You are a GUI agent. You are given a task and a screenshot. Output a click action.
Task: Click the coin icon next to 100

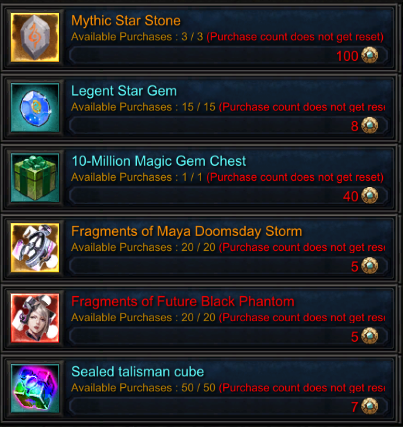[370, 55]
